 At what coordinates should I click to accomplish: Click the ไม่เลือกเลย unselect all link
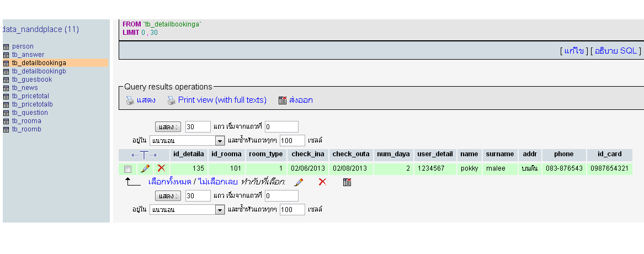217,182
